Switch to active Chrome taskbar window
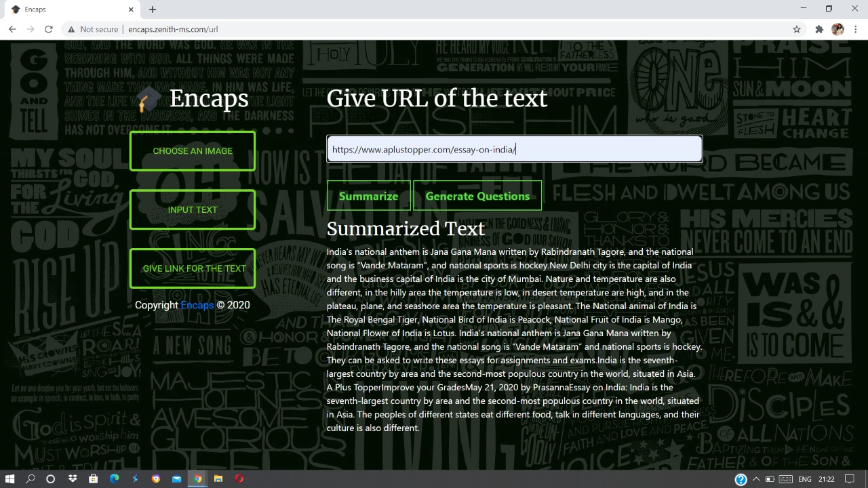The width and height of the screenshot is (868, 488). pyautogui.click(x=197, y=479)
